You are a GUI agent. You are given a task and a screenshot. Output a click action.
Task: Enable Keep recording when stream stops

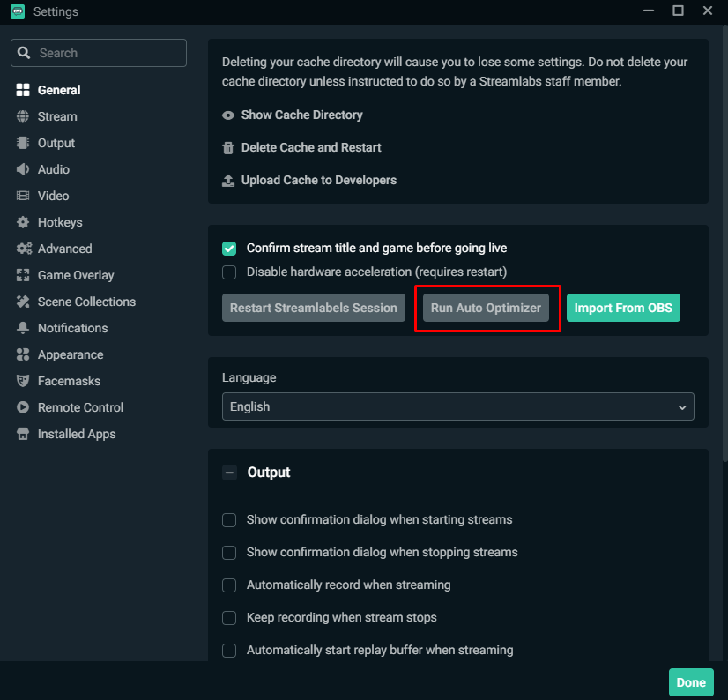pyautogui.click(x=229, y=618)
